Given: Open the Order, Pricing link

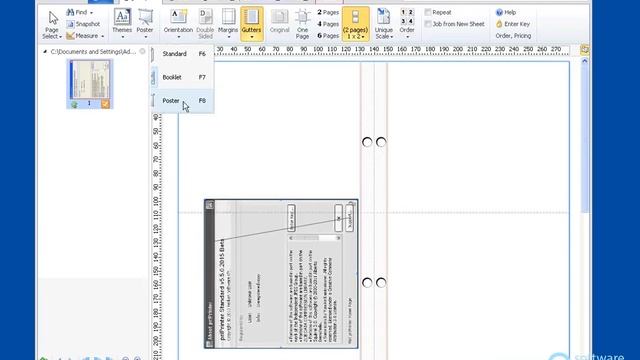Looking at the screenshot, I should 513,36.
